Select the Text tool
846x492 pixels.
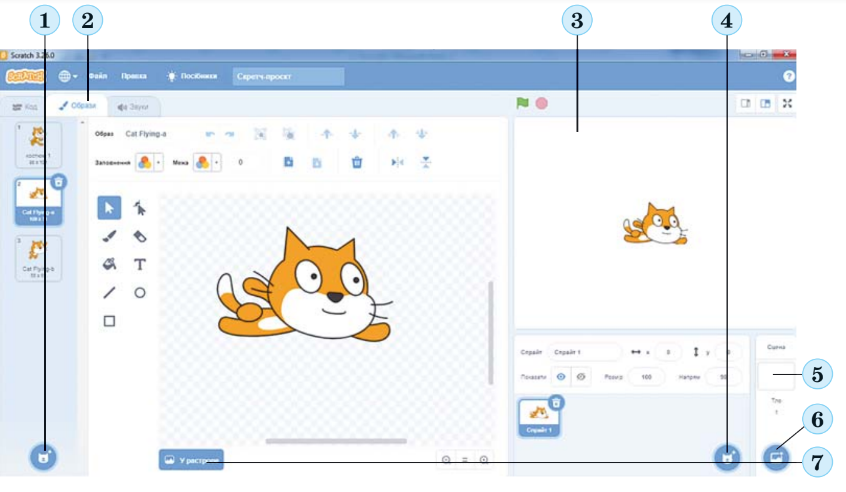click(140, 264)
